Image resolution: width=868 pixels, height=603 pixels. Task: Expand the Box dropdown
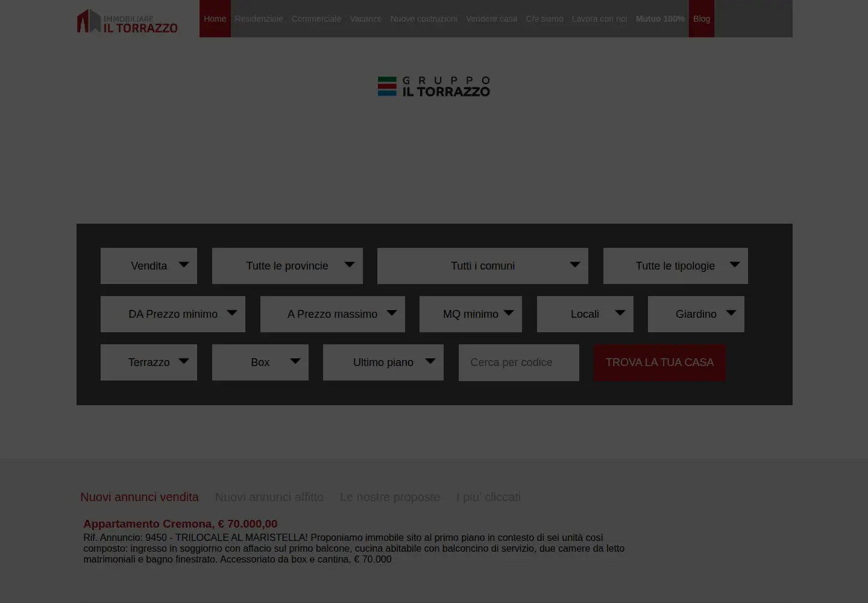[260, 362]
